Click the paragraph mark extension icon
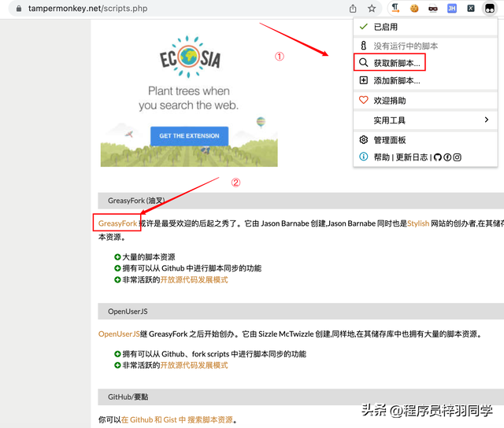 (395, 9)
